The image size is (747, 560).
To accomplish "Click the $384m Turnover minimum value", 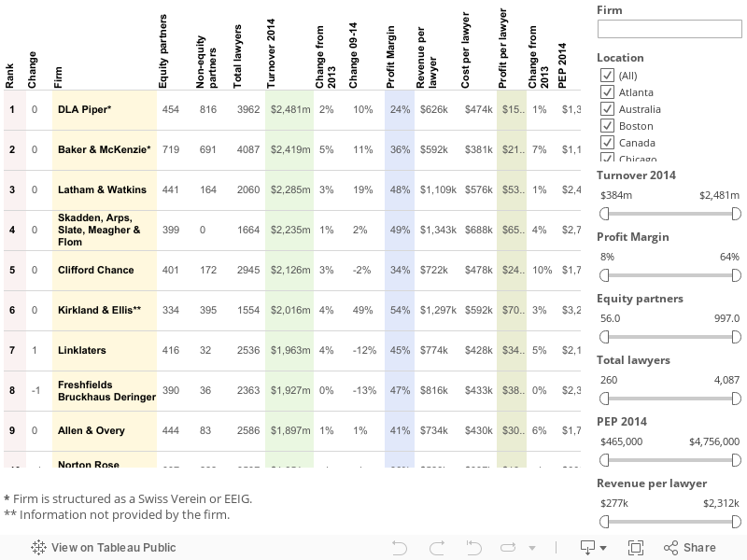I will point(616,195).
